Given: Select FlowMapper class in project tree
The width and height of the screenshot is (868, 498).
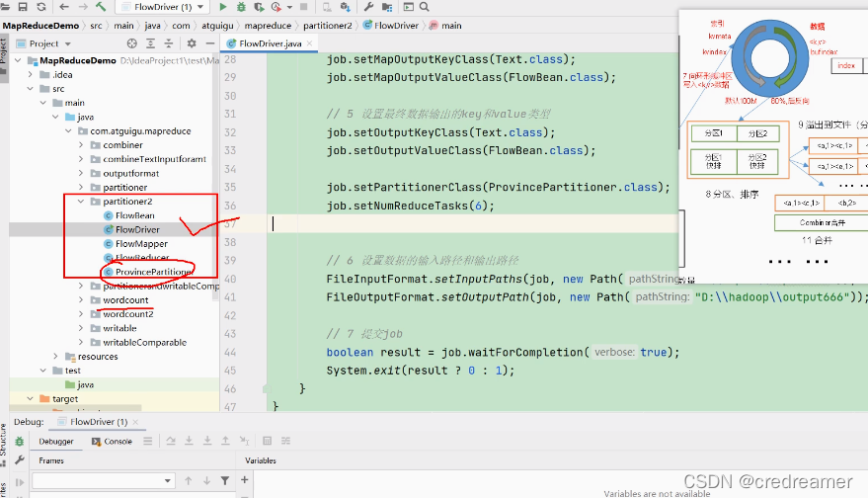Looking at the screenshot, I should pyautogui.click(x=141, y=243).
